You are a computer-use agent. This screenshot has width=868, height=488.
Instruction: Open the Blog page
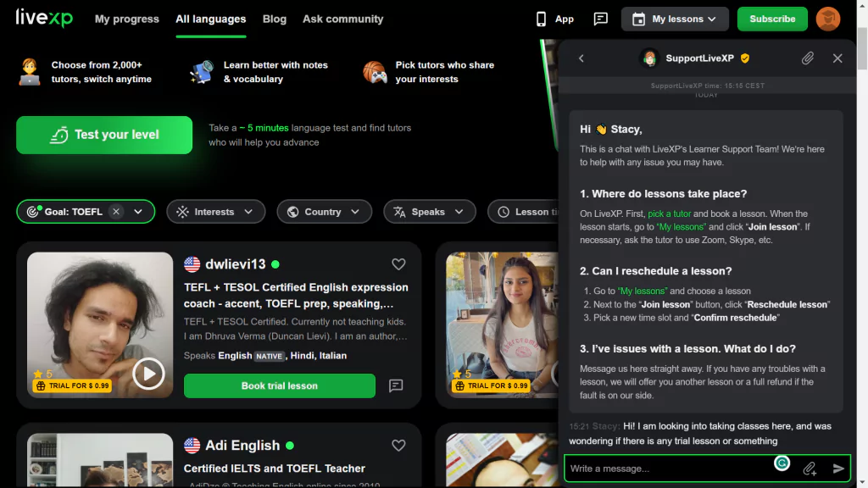[275, 19]
